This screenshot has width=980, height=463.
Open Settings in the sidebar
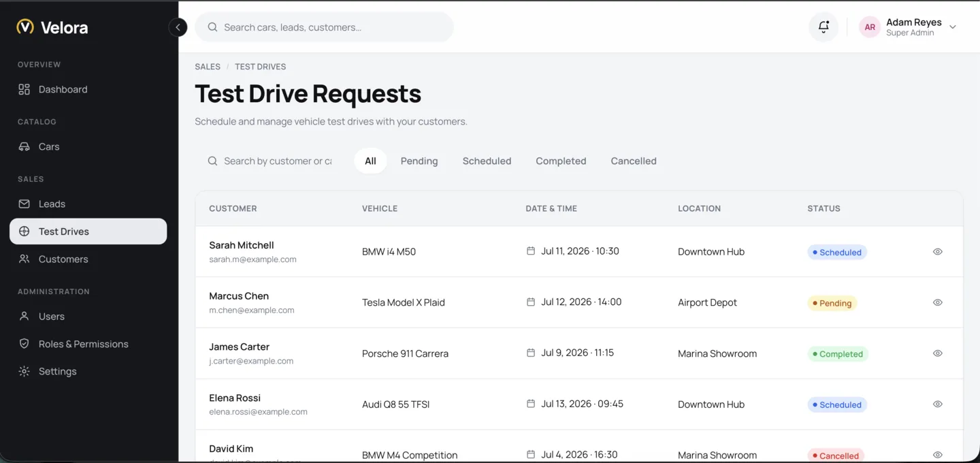(x=88, y=371)
